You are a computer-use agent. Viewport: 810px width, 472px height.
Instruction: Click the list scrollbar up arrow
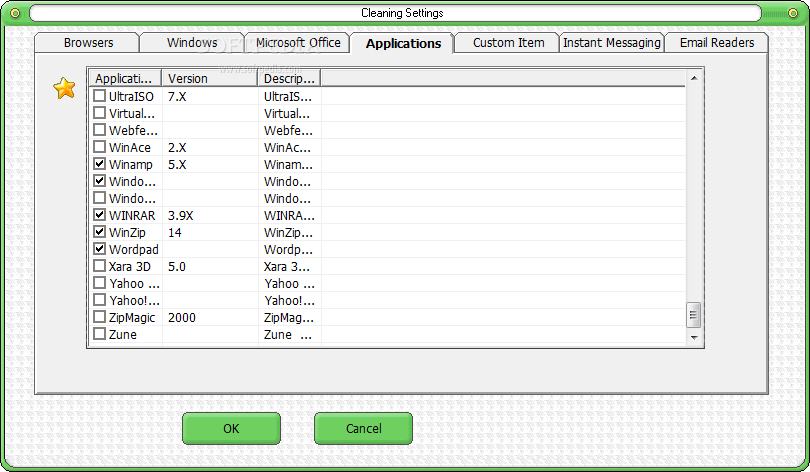tap(694, 78)
